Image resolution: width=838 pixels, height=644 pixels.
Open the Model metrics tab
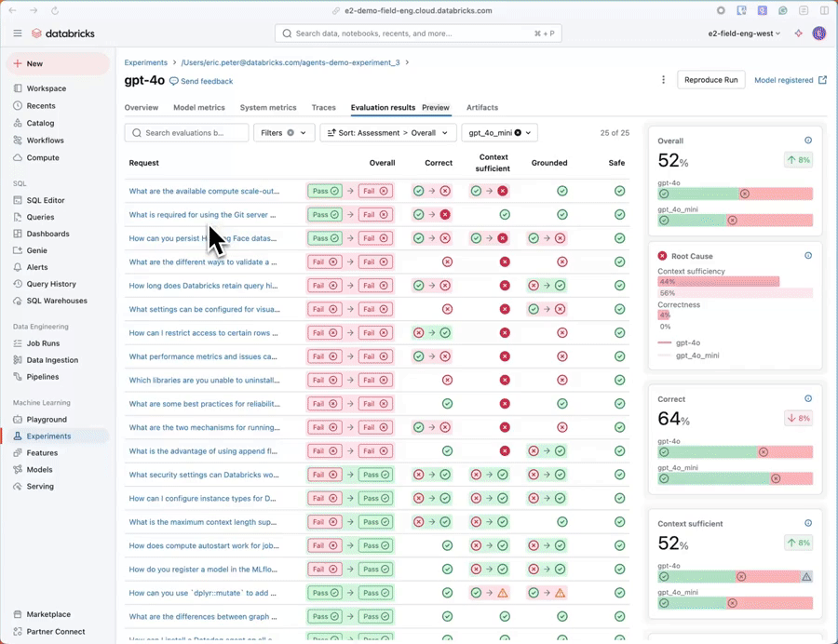[199, 108]
